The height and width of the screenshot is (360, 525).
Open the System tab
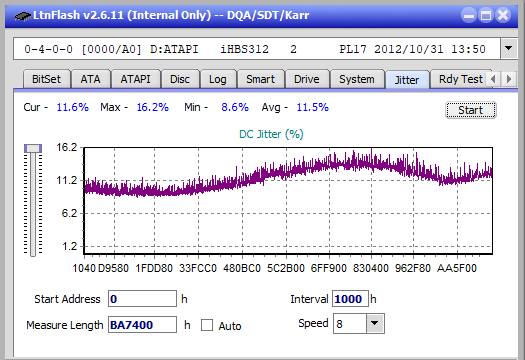pos(357,79)
